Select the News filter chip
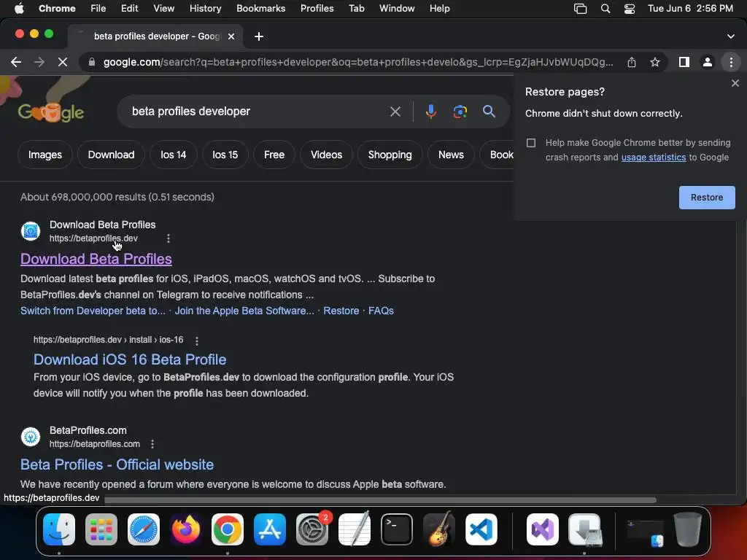The height and width of the screenshot is (560, 747). click(451, 155)
